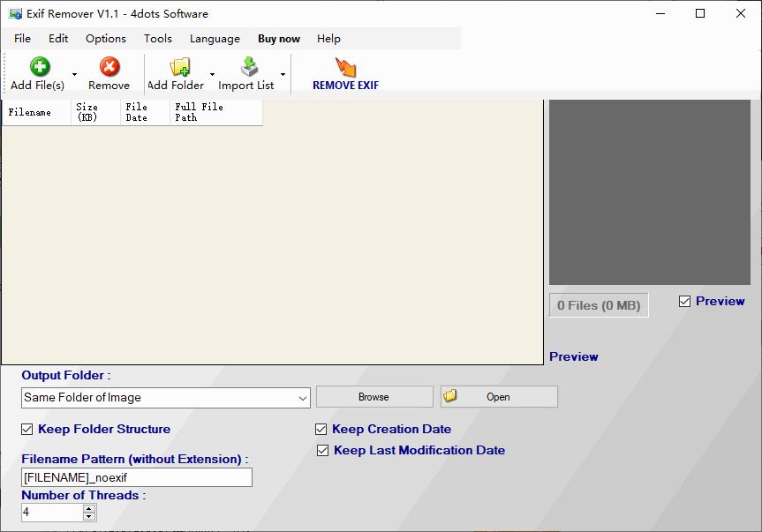Viewport: 762px width, 532px height.
Task: Click the Preview link below the file count
Action: [x=573, y=356]
